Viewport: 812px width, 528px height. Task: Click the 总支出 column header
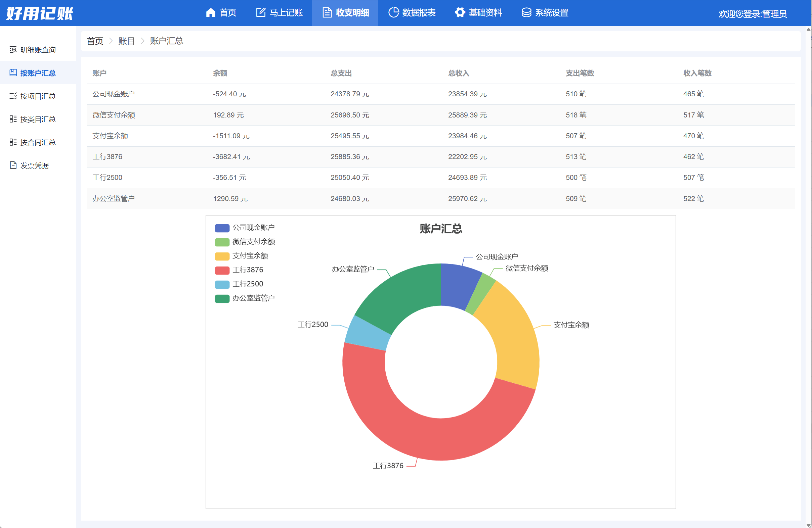coord(341,73)
